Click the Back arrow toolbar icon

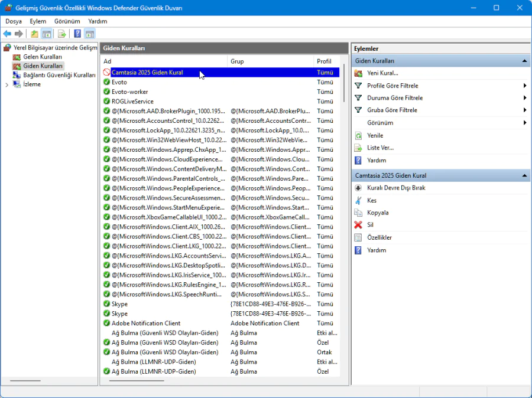[7, 34]
